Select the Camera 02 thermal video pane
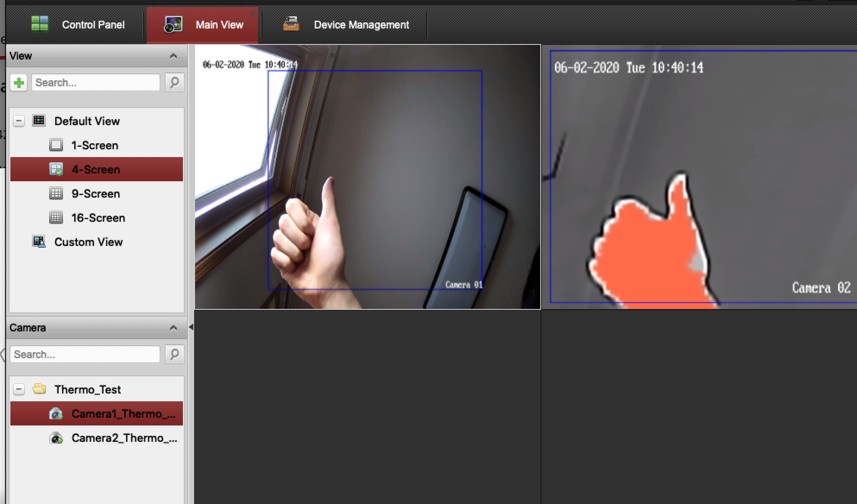The image size is (857, 504). [699, 177]
